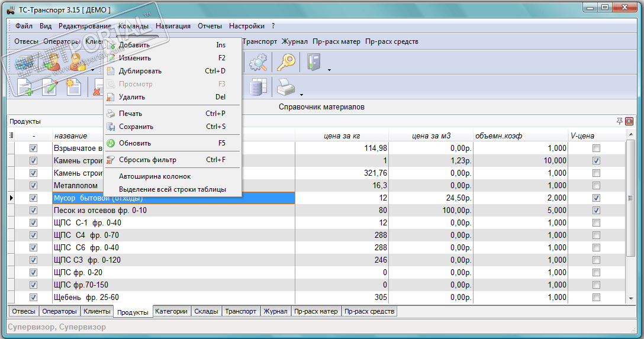Open the Настройки menu
Viewport: 644px width, 339px height.
point(246,26)
